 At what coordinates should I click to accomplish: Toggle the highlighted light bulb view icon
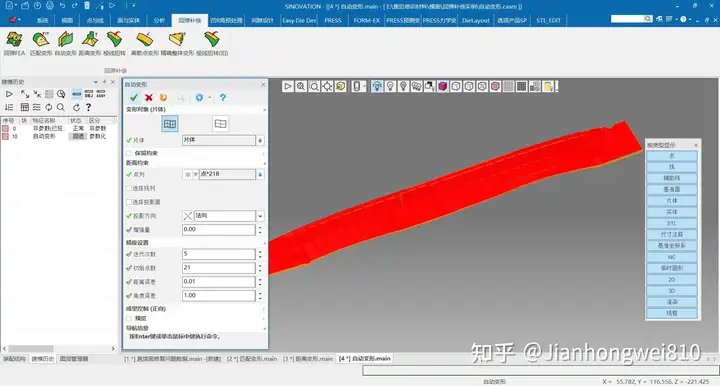(x=377, y=86)
